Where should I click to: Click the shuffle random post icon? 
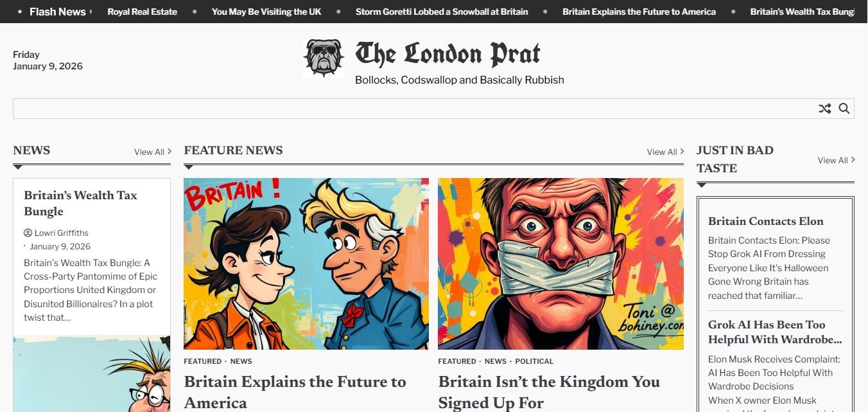[825, 109]
